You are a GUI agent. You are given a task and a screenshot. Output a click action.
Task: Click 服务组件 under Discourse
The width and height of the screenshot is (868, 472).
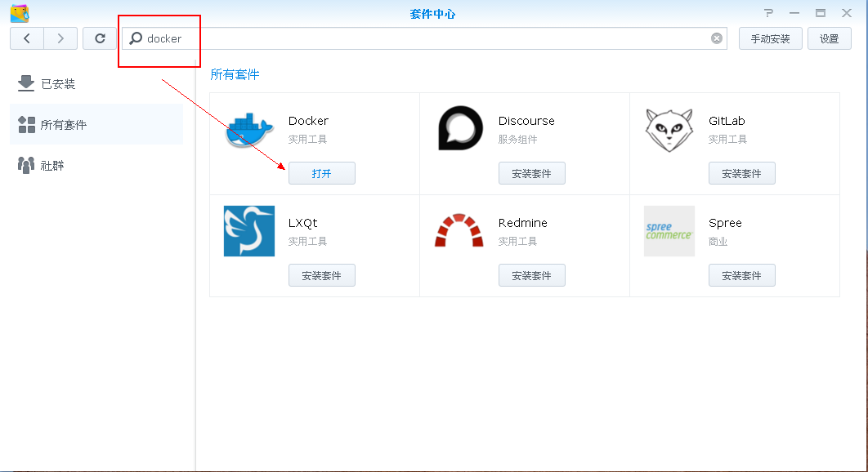click(x=517, y=140)
